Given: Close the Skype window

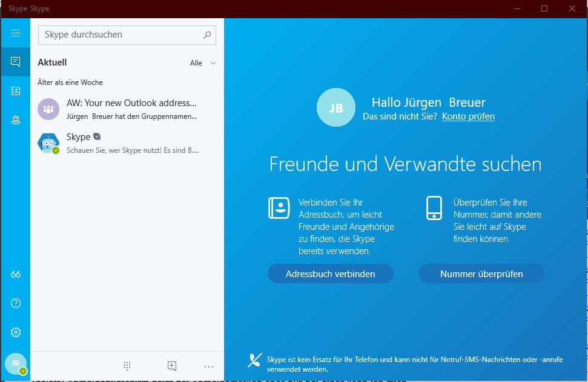Looking at the screenshot, I should point(572,8).
